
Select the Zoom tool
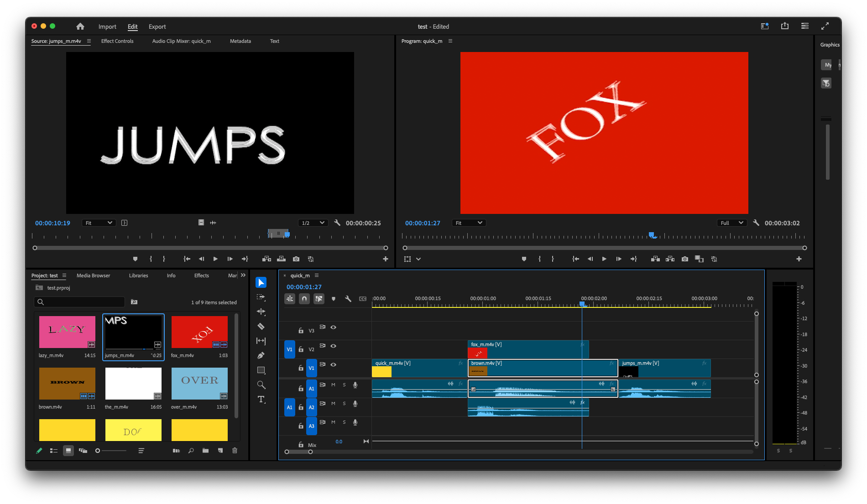pyautogui.click(x=261, y=385)
